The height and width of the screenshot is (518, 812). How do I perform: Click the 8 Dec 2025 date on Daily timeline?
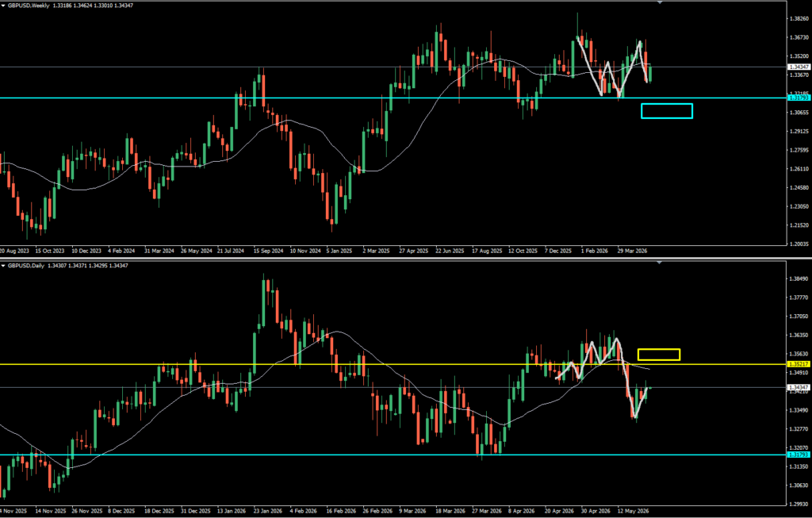pos(122,511)
